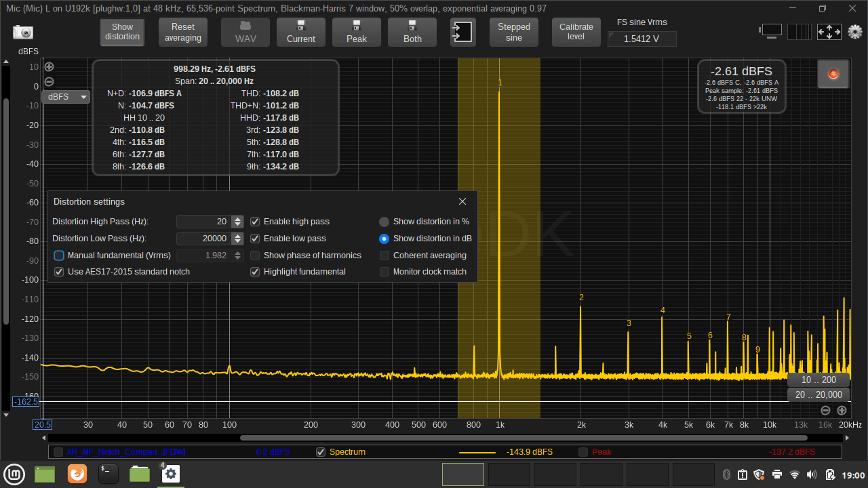Open the Linux Mint start menu

pos(14,474)
